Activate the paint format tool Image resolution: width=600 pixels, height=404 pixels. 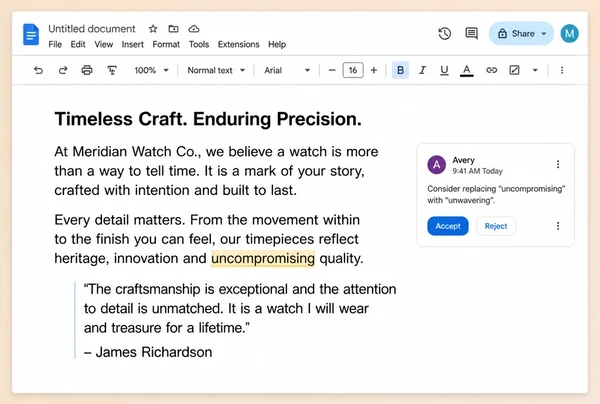coord(112,70)
